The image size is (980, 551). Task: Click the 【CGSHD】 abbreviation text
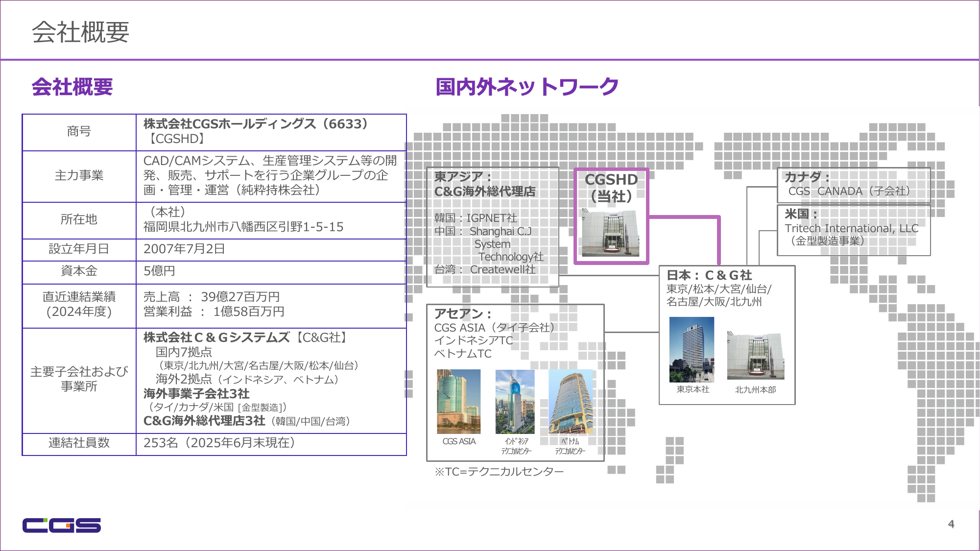point(176,139)
